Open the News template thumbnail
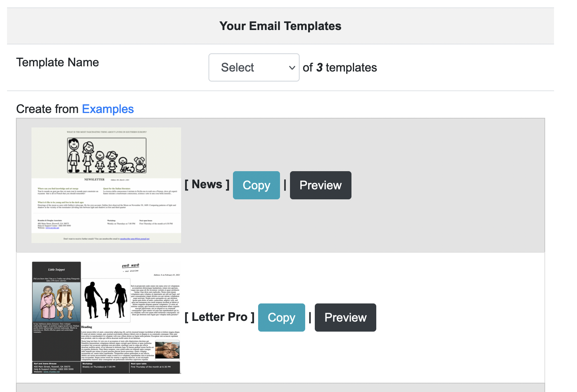The width and height of the screenshot is (577, 392). [x=106, y=185]
